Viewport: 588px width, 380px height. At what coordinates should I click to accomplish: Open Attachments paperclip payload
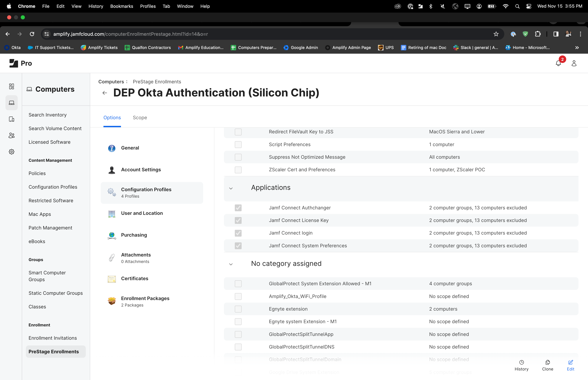tap(112, 257)
